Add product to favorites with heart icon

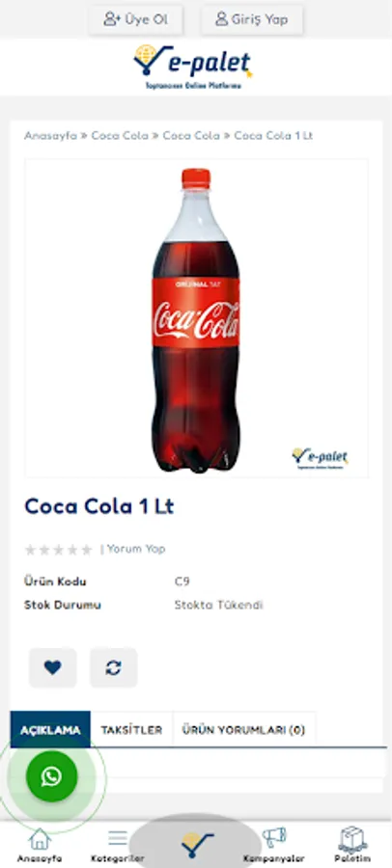click(x=53, y=667)
